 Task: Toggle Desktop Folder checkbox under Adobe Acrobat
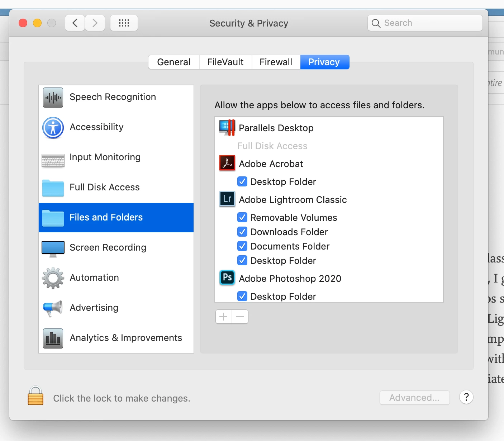[242, 181]
